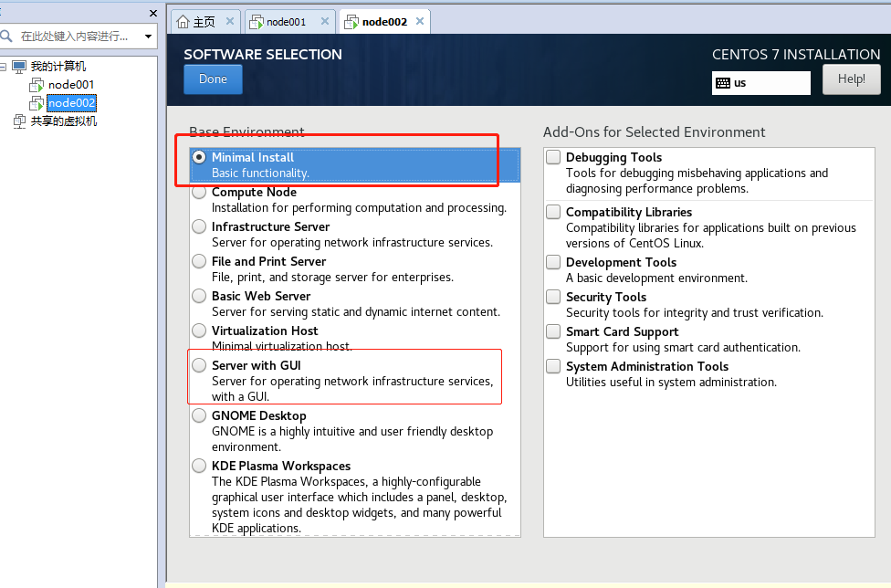Image resolution: width=891 pixels, height=588 pixels.
Task: Click the home icon on the 主页 tab
Action: point(183,21)
